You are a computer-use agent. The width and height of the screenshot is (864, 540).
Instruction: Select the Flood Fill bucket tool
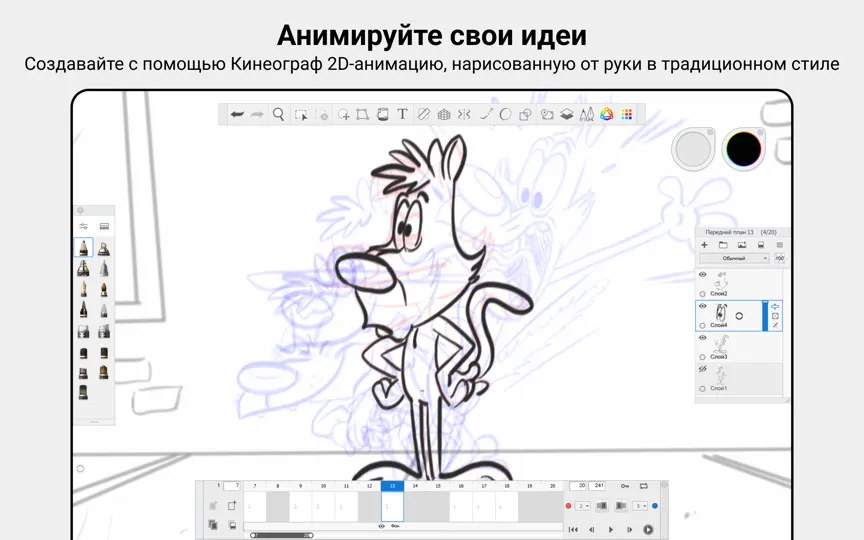tap(382, 115)
